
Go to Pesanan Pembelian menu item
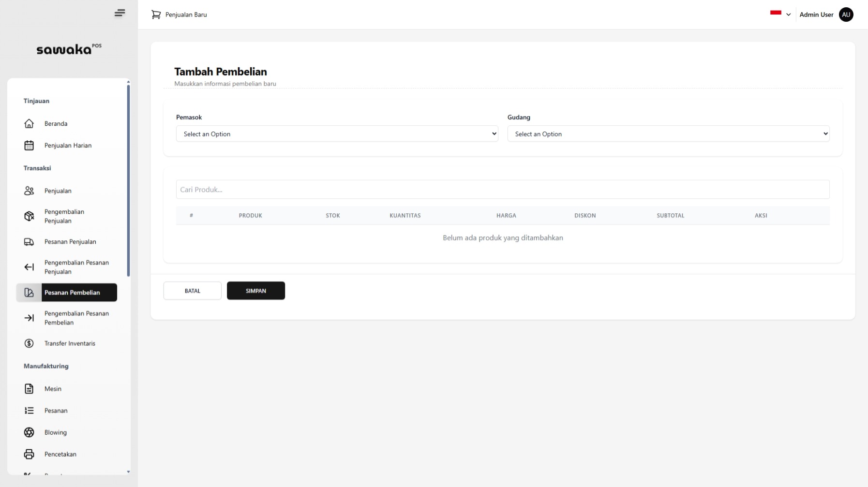72,293
